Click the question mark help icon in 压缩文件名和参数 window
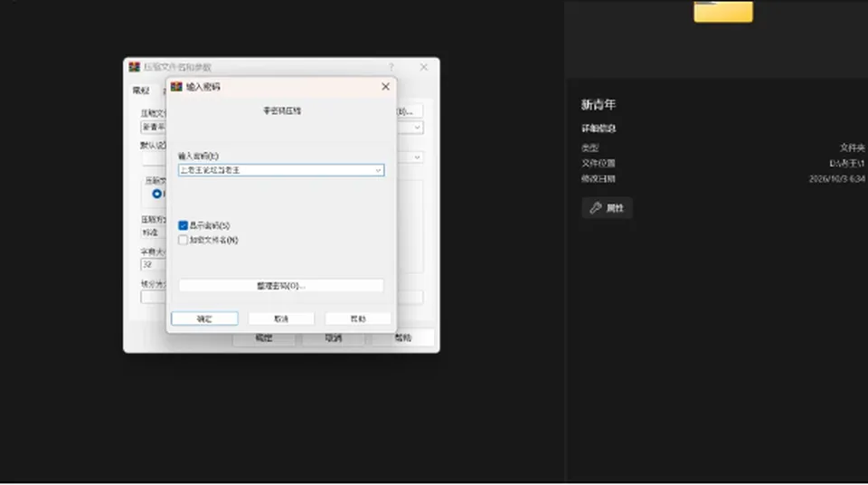 point(392,67)
